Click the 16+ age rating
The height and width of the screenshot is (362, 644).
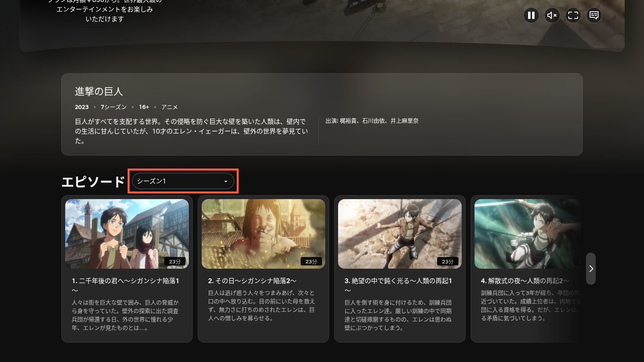click(x=144, y=107)
